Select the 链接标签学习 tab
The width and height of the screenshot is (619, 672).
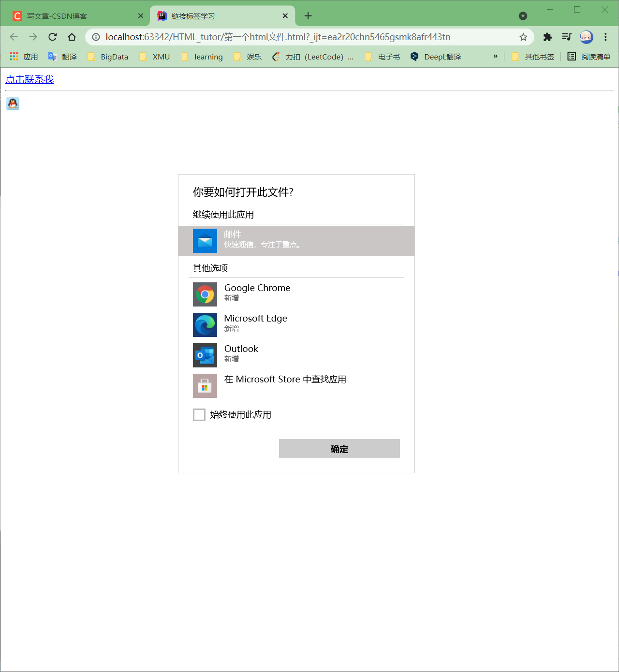click(222, 16)
